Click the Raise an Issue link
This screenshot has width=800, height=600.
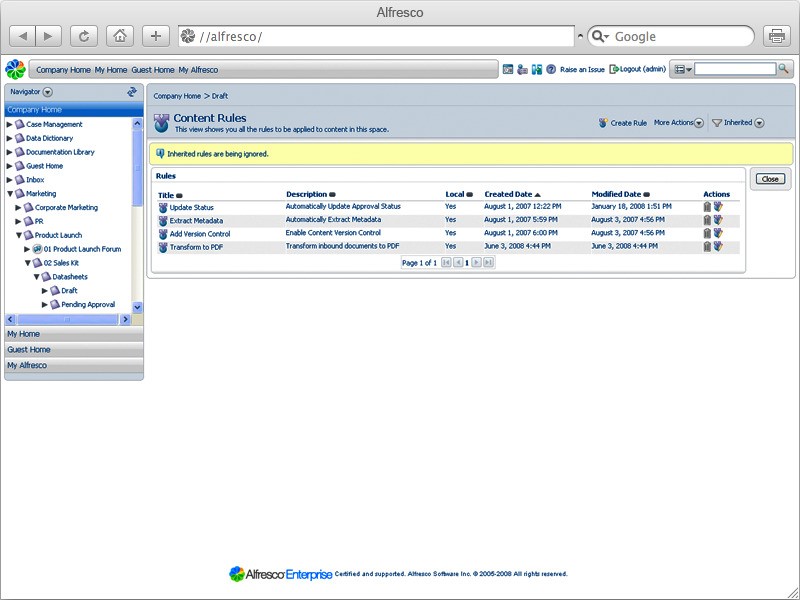click(x=583, y=68)
